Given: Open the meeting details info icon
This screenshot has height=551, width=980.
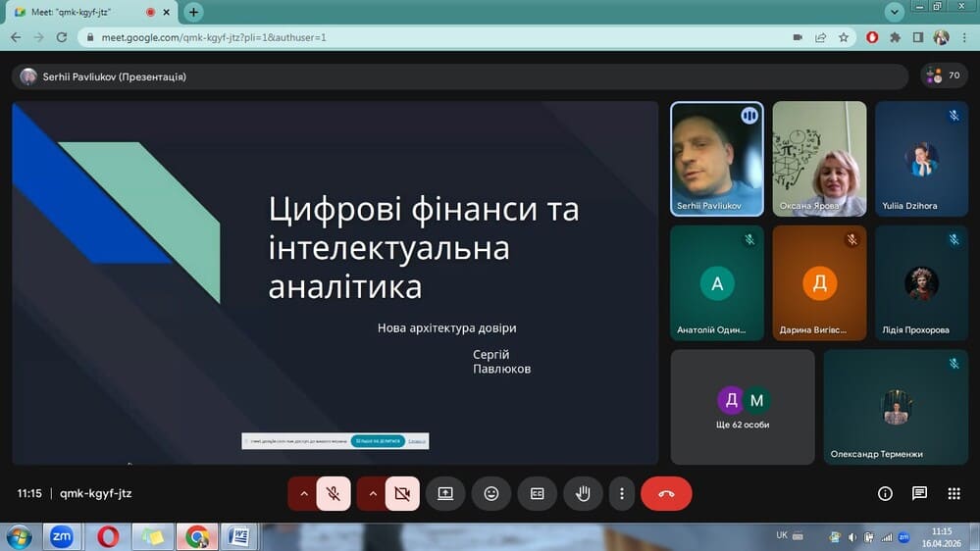Looking at the screenshot, I should (x=885, y=494).
